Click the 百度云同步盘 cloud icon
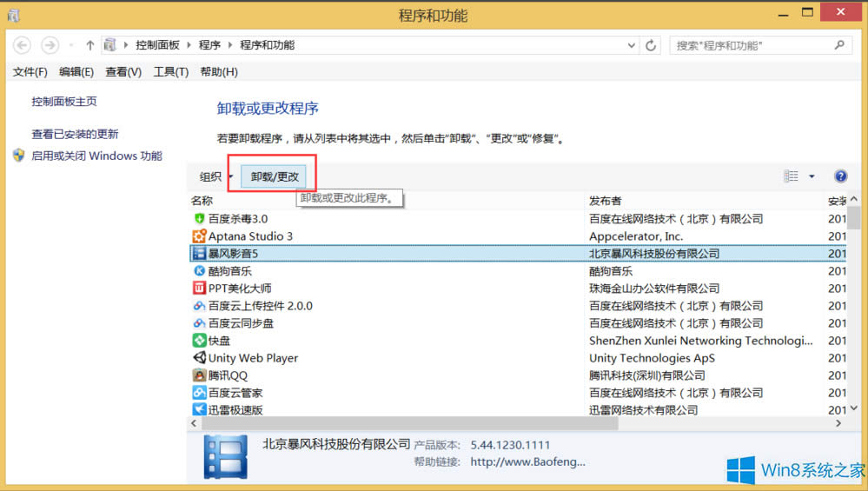This screenshot has height=491, width=868. [x=199, y=323]
